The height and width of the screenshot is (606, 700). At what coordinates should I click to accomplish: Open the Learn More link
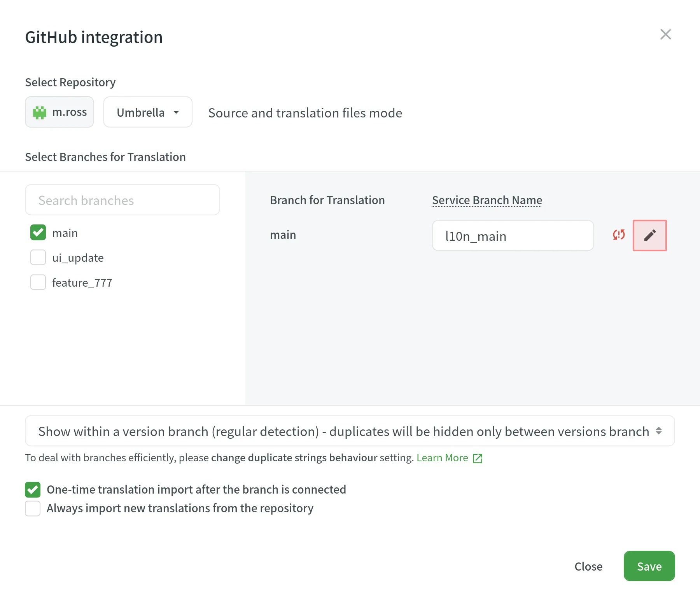point(442,458)
